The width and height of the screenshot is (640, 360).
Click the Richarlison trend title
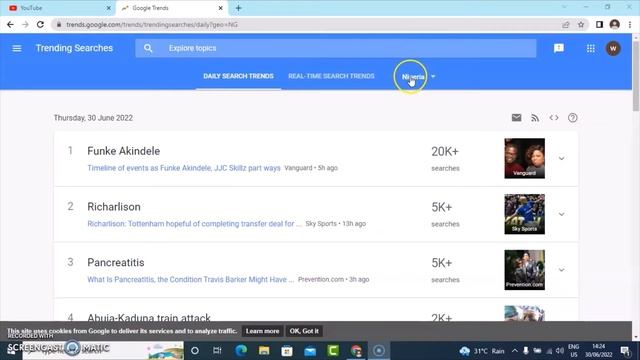(x=114, y=207)
